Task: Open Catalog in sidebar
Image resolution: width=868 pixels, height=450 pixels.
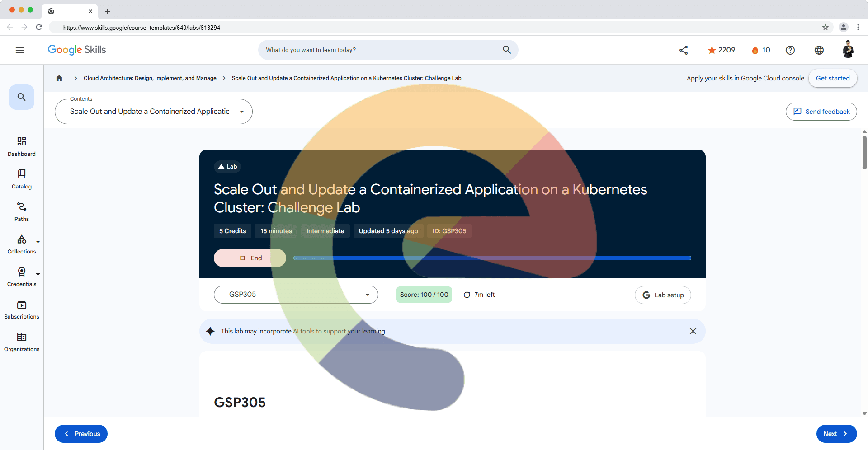Action: coord(22,179)
